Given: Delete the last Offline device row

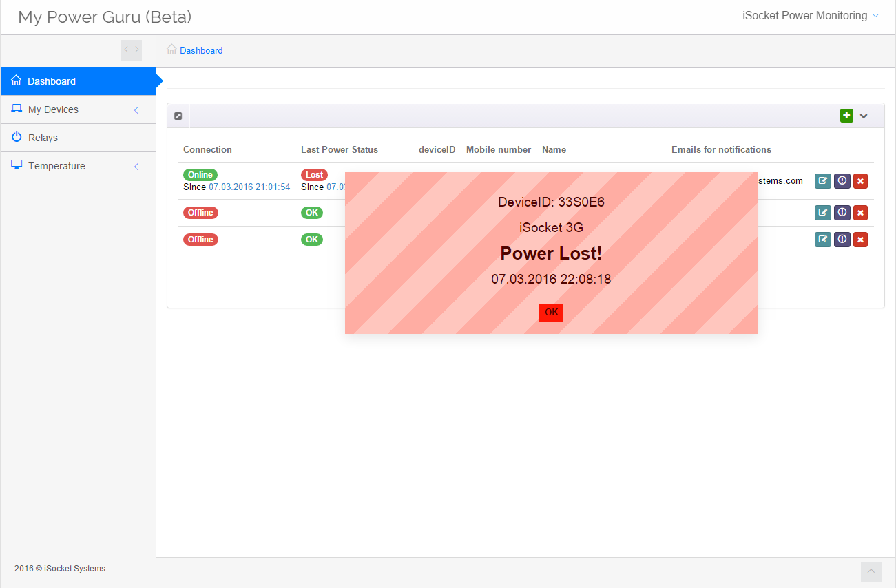Looking at the screenshot, I should (860, 240).
